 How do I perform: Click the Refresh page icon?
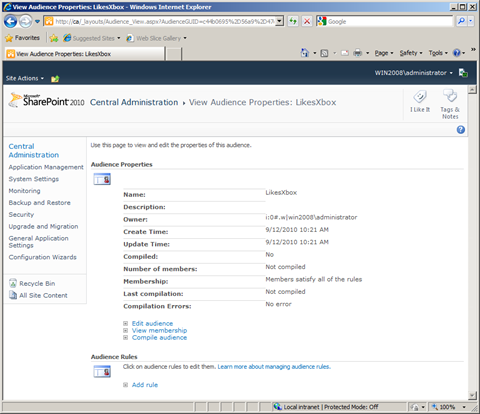(293, 22)
